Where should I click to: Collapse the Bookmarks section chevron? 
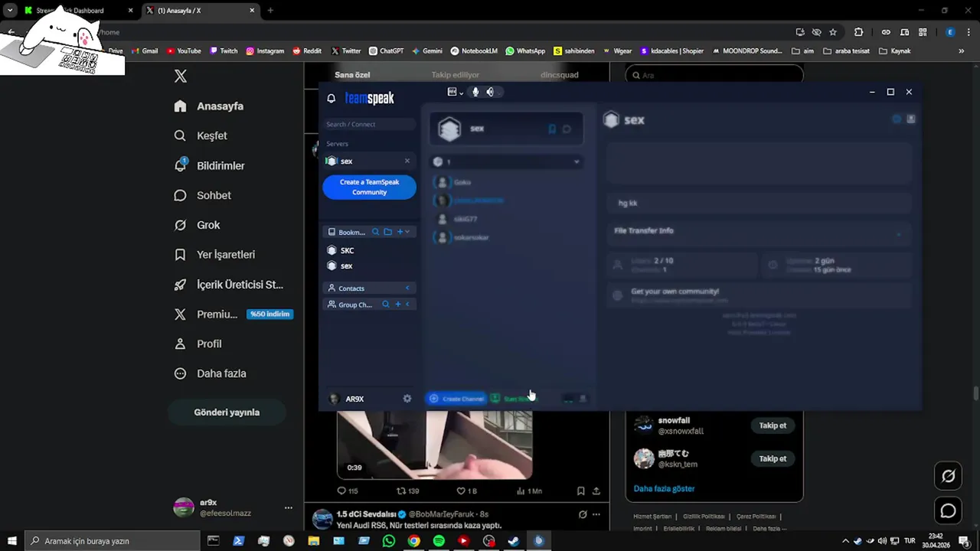pyautogui.click(x=407, y=232)
